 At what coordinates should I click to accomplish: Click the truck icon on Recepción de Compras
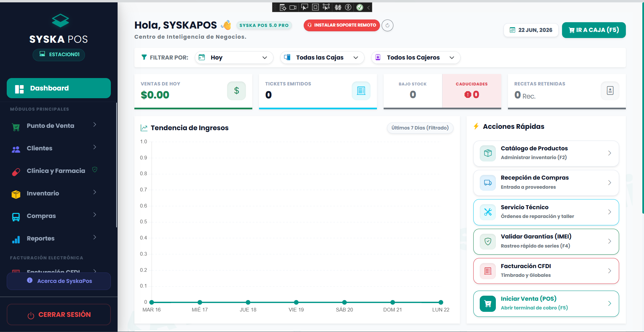pos(488,183)
